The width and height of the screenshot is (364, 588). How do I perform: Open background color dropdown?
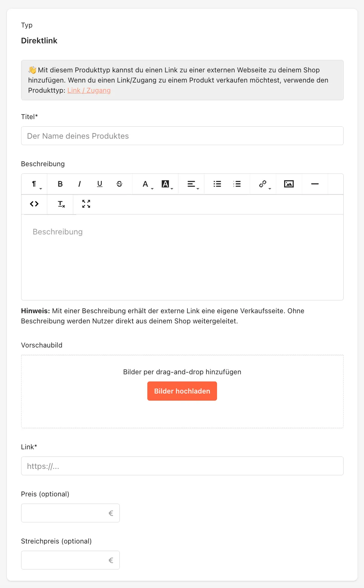165,184
